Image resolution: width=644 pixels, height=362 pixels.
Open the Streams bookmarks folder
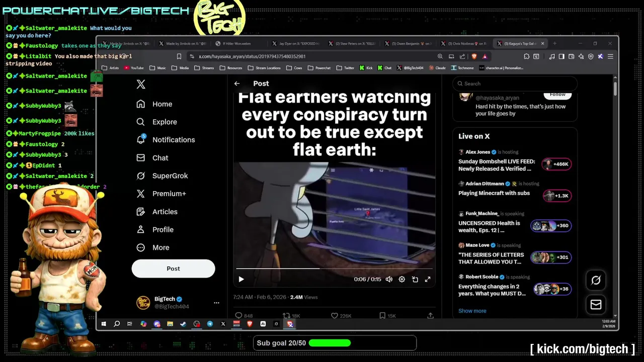[204, 68]
